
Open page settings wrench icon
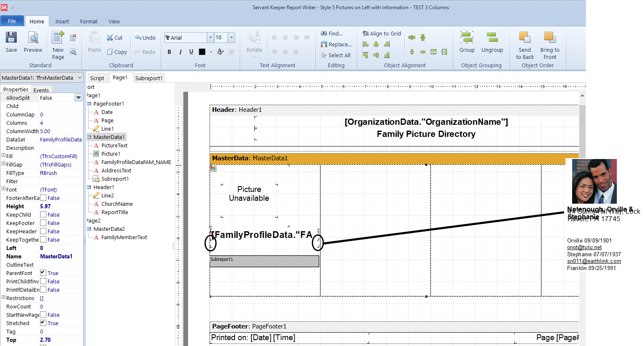coord(73,52)
